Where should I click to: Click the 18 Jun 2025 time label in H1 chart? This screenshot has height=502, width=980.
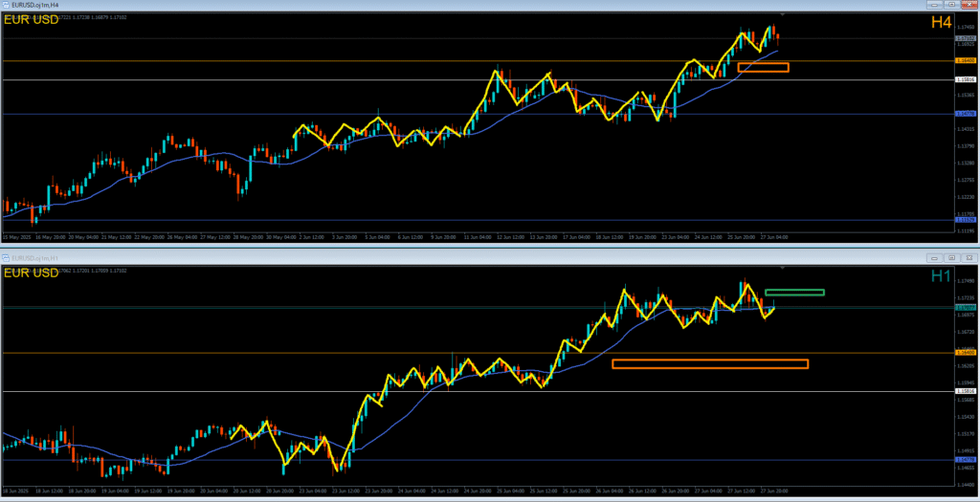click(17, 491)
